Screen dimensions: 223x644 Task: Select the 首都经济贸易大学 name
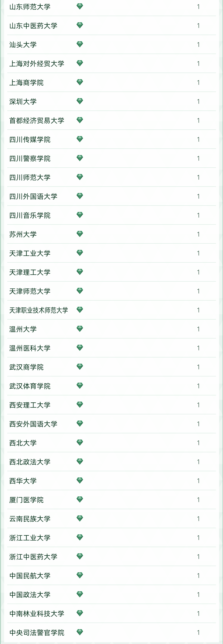tap(37, 121)
